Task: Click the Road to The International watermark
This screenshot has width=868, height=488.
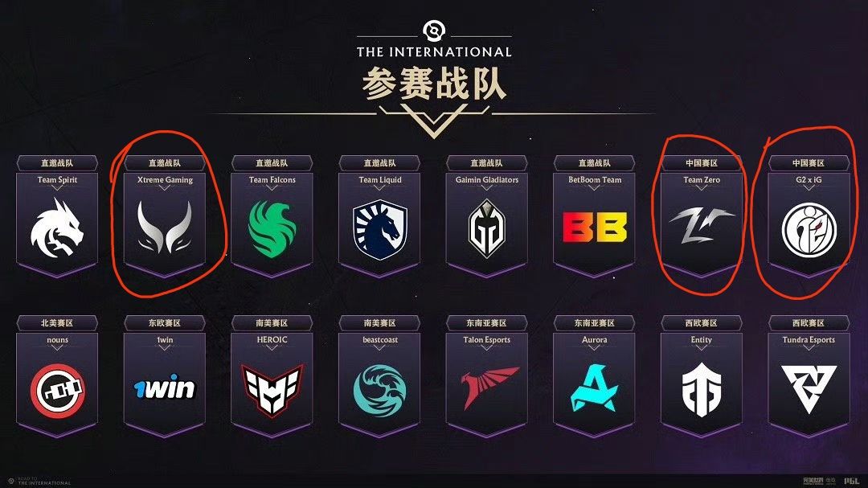Action: (40, 481)
